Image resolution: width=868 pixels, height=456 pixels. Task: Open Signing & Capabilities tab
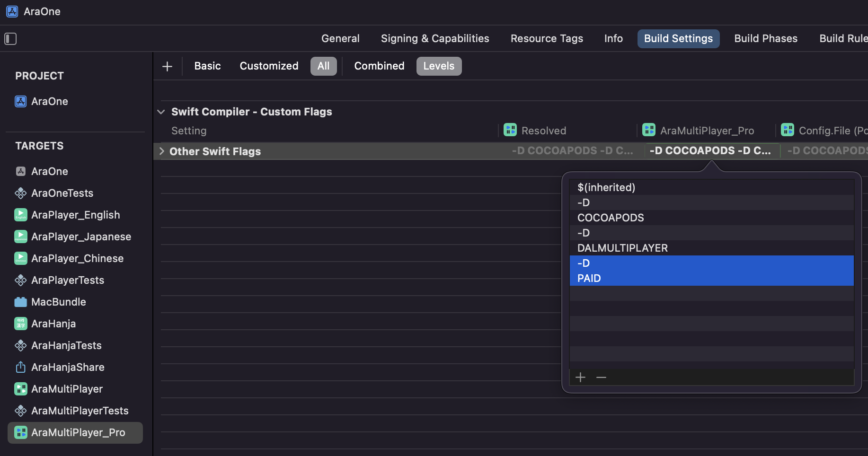point(435,39)
